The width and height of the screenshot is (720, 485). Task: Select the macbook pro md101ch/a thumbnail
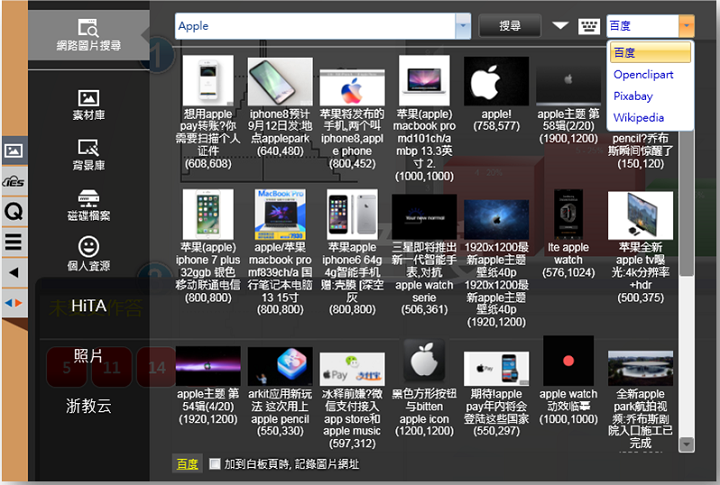click(424, 80)
